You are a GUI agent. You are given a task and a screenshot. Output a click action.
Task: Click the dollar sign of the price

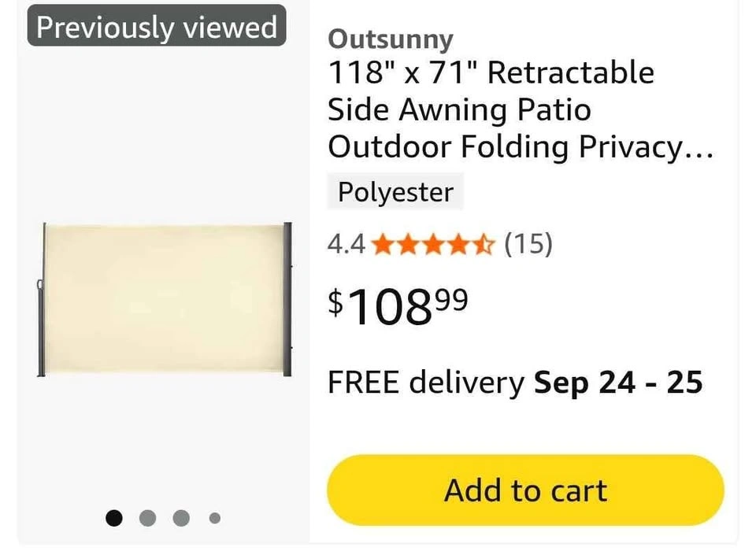335,302
